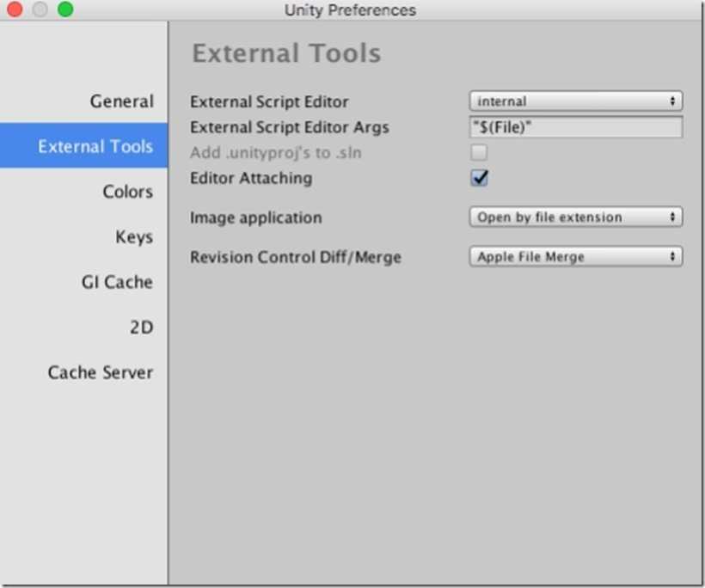Expand the Image application dropdown

coord(576,217)
